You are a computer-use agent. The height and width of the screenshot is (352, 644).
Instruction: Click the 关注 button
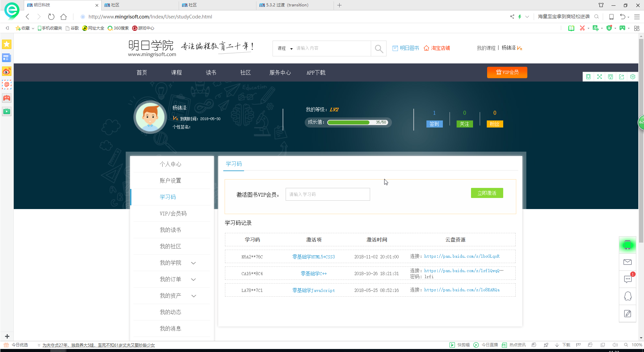[x=464, y=124]
